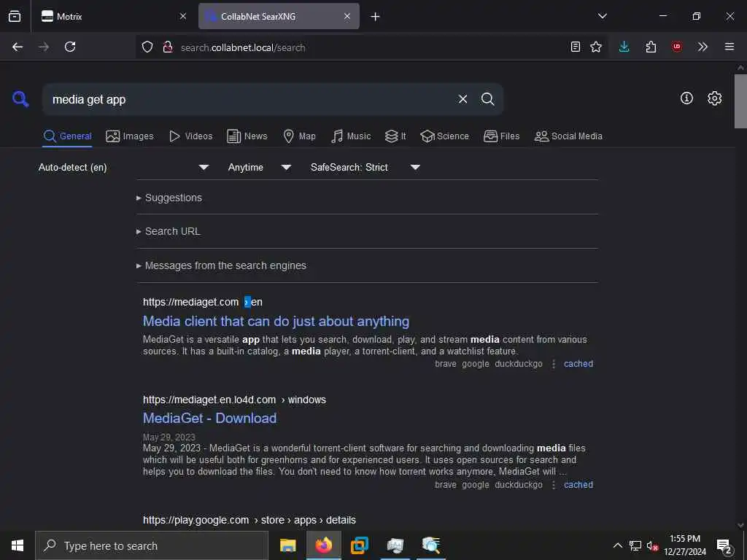Close the Motrix tab

click(183, 16)
